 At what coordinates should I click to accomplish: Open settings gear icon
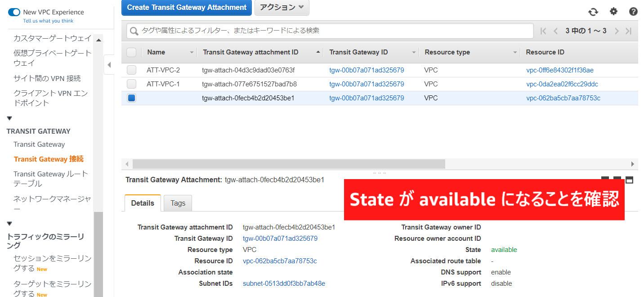coord(613,12)
